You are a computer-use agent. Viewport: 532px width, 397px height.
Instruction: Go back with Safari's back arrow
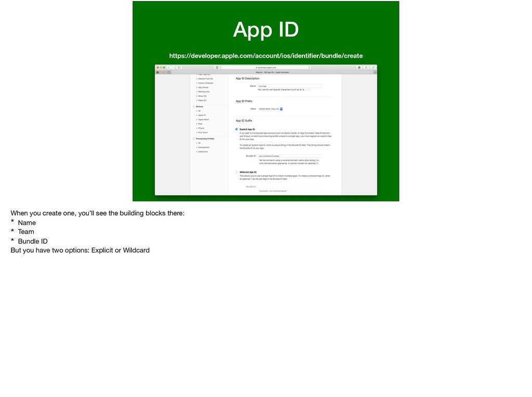coord(169,68)
